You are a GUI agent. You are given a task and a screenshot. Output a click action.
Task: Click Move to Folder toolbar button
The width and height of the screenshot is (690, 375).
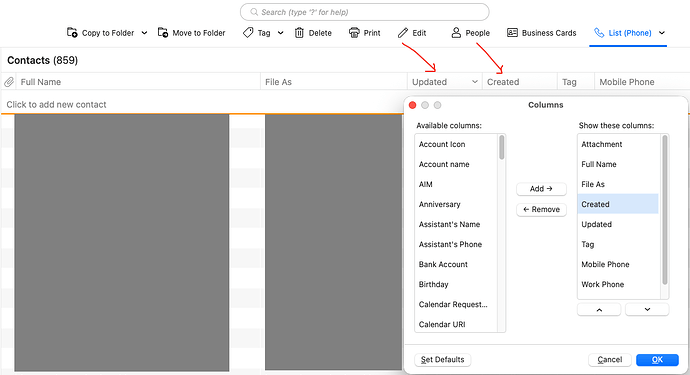191,33
